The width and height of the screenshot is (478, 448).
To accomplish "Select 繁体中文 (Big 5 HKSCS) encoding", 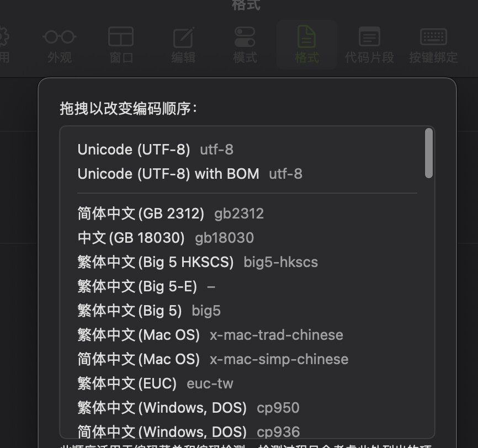I will tap(247, 262).
